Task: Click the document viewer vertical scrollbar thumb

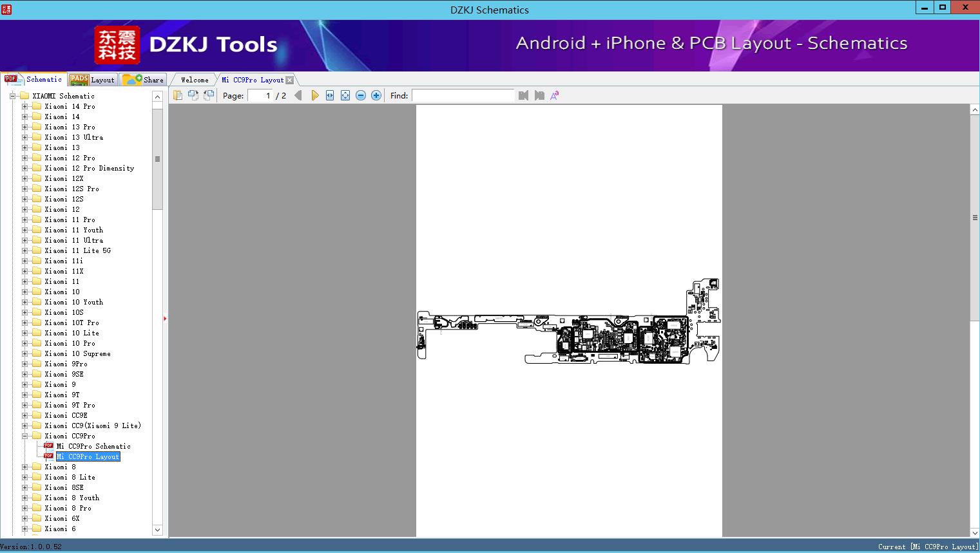Action: [975, 218]
